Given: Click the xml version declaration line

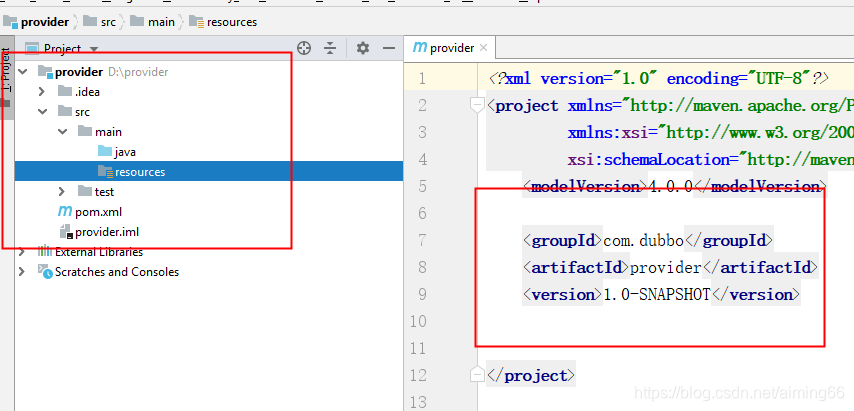Looking at the screenshot, I should (x=658, y=79).
